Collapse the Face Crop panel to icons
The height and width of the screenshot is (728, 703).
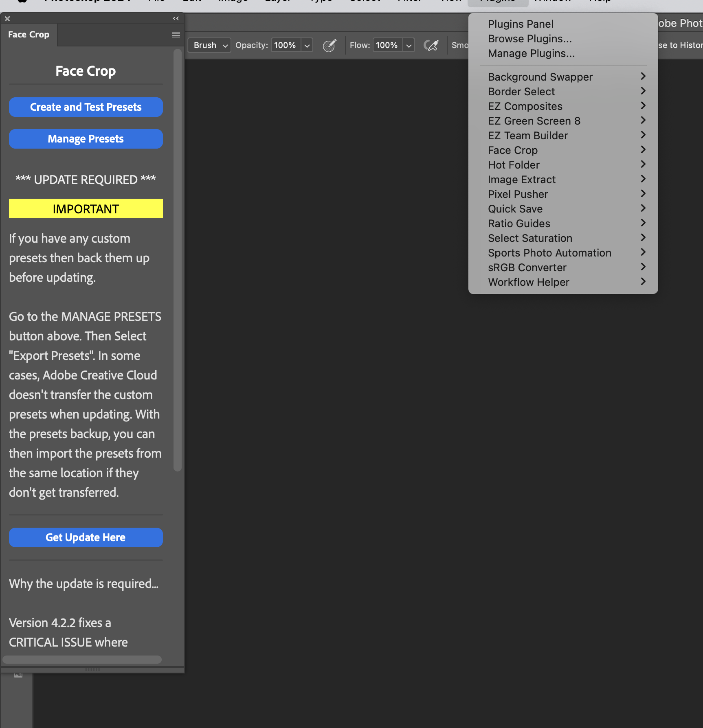(176, 18)
